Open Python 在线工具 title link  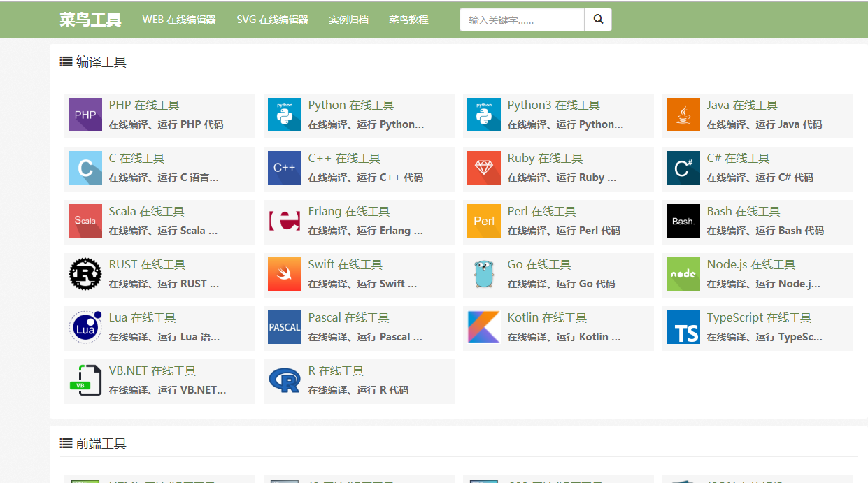[351, 106]
